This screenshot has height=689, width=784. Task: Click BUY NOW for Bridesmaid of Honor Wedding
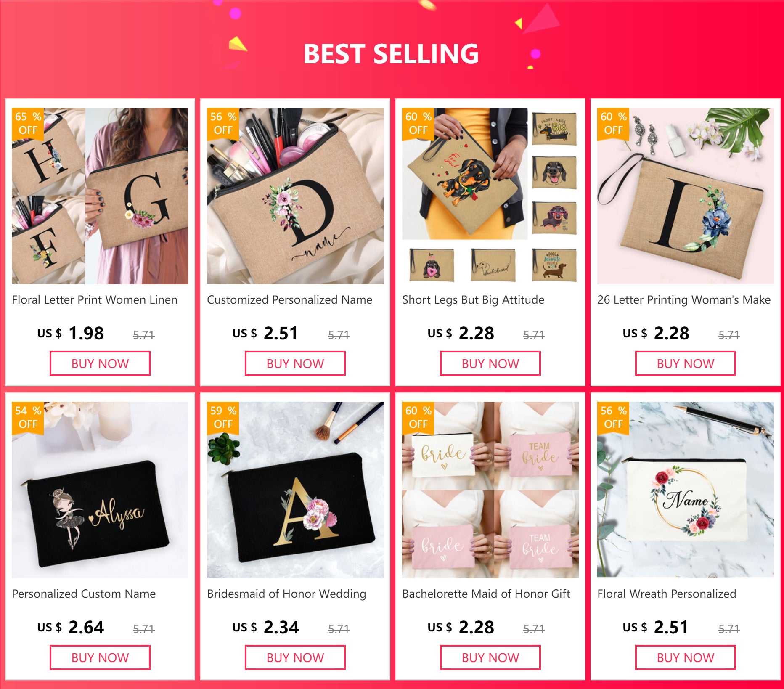coord(295,657)
